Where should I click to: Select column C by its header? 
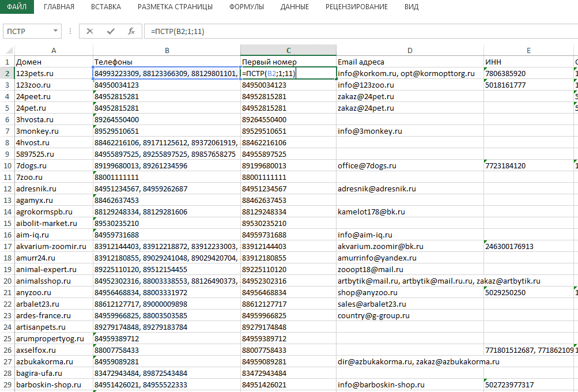tap(289, 50)
